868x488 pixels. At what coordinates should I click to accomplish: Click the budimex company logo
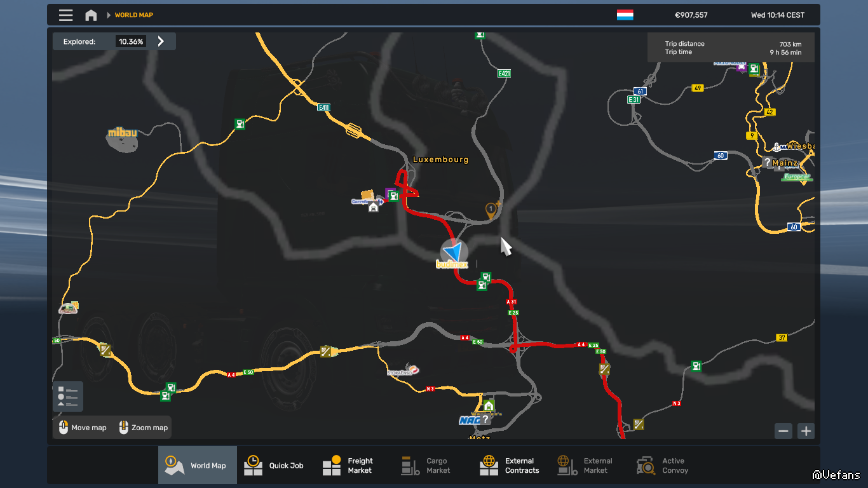click(x=452, y=264)
